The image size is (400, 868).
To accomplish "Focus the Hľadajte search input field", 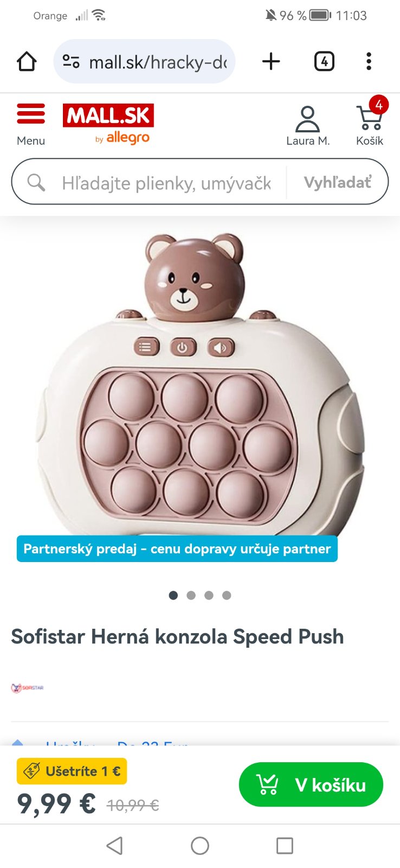I will [166, 183].
